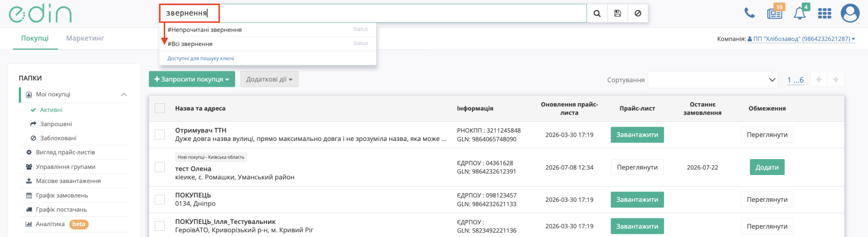Select #Всі звернення suggestion
The height and width of the screenshot is (237, 868).
[x=268, y=44]
